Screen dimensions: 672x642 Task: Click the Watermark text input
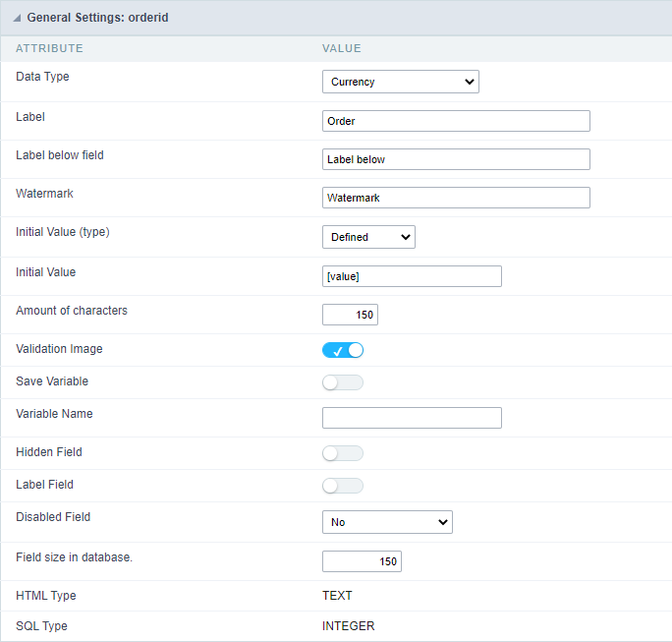[x=456, y=198]
